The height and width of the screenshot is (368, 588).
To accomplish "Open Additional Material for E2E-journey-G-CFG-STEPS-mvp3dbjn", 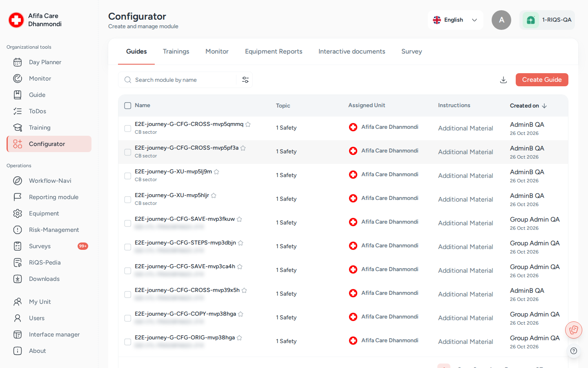I will pos(465,247).
